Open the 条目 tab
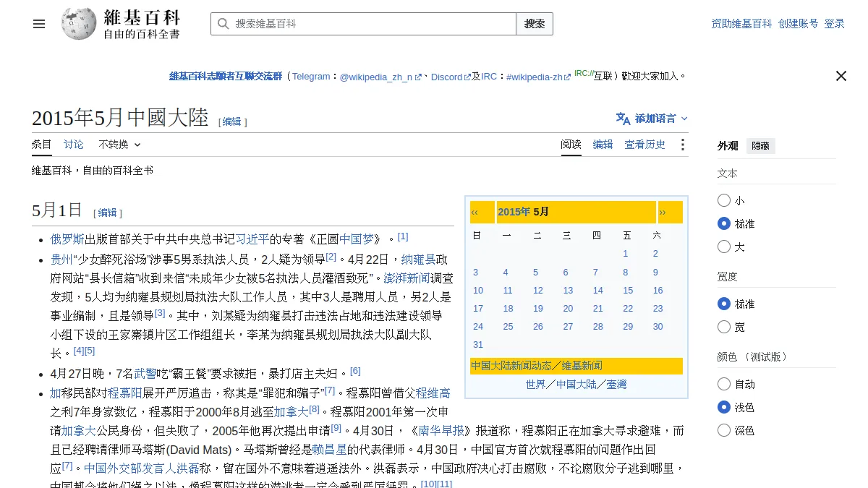Image resolution: width=868 pixels, height=488 pixels. coord(42,145)
